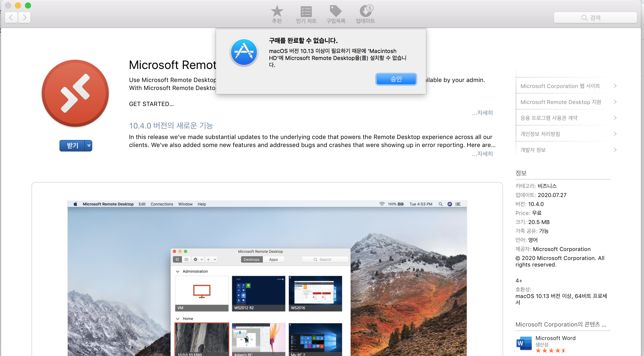Click the 승인 button in the dialog
This screenshot has height=356, width=644.
(x=396, y=79)
